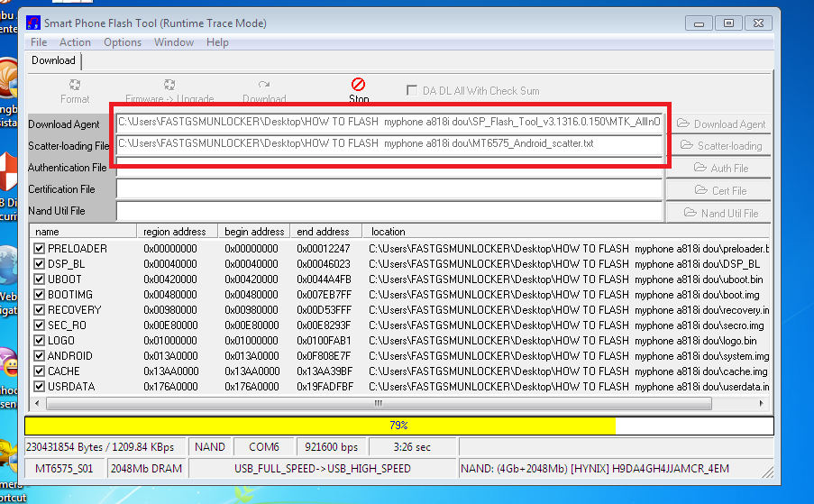Click the NAND status bar entry

coord(210,447)
